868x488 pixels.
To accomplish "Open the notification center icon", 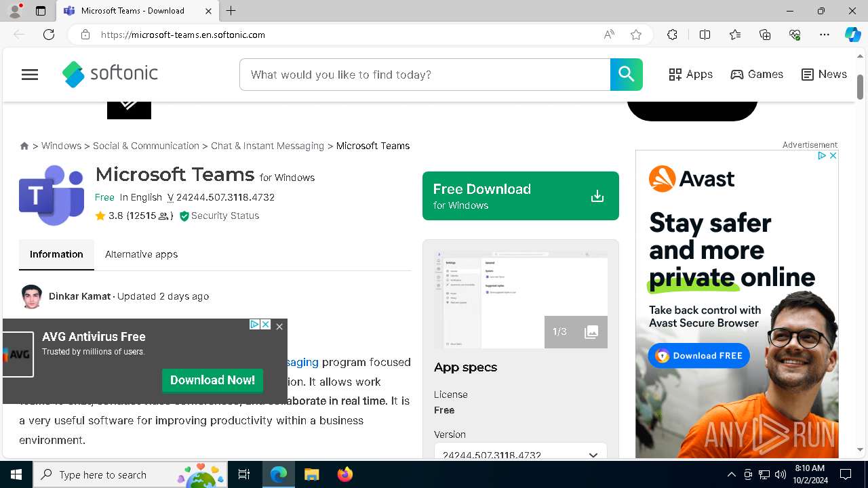I will click(x=846, y=474).
